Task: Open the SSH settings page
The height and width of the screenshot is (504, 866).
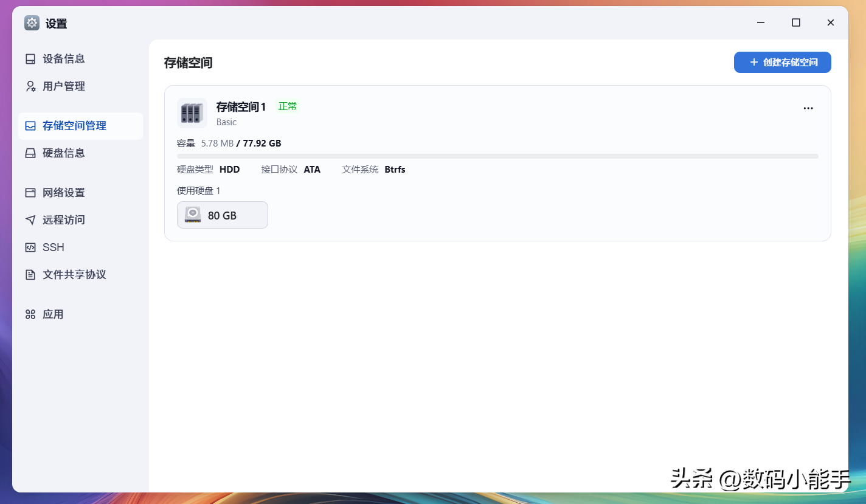Action: pos(81,247)
